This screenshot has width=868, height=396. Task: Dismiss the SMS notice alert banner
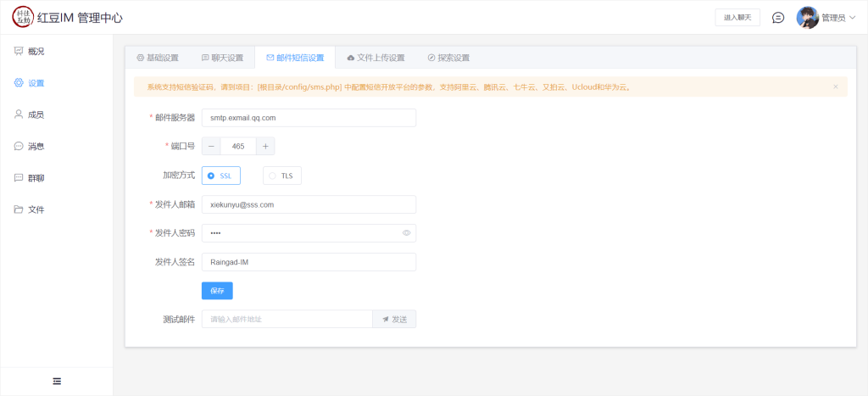click(x=835, y=87)
